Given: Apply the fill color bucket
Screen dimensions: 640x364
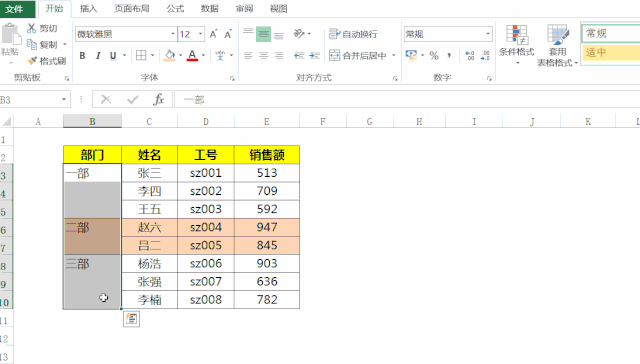Looking at the screenshot, I should 170,55.
